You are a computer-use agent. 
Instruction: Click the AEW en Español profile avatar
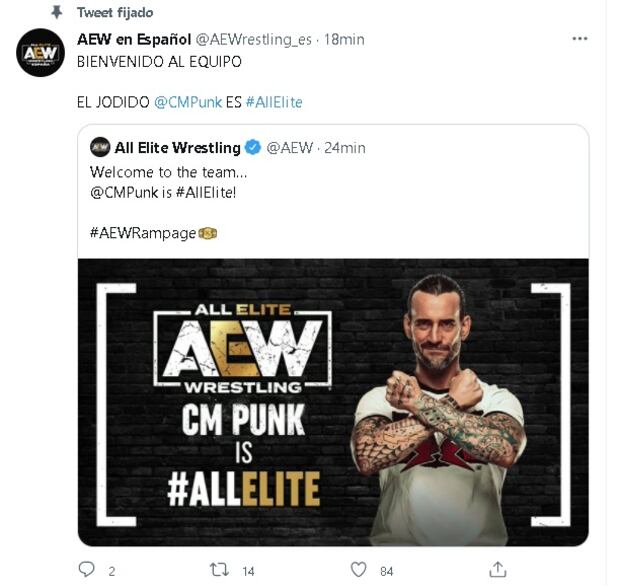[40, 53]
